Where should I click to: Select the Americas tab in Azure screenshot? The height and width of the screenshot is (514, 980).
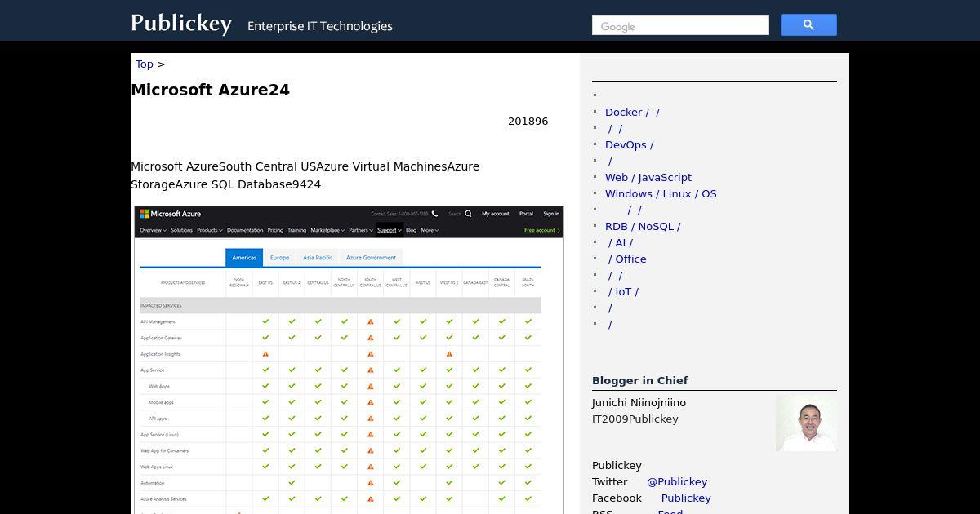[x=244, y=258]
